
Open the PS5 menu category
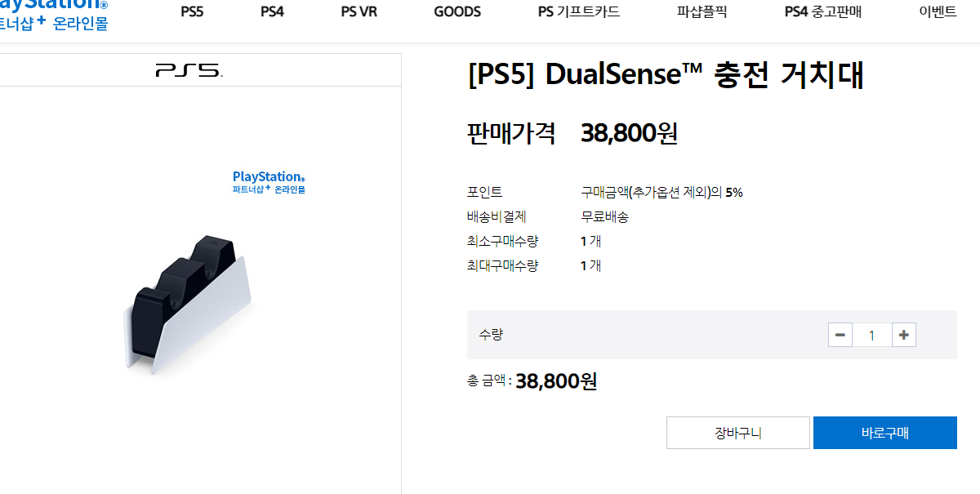[191, 12]
